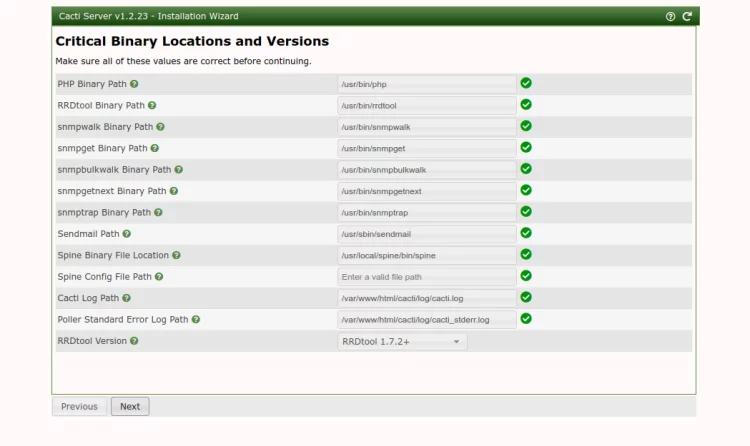
Task: Click the refresh icon in title bar
Action: point(687,17)
